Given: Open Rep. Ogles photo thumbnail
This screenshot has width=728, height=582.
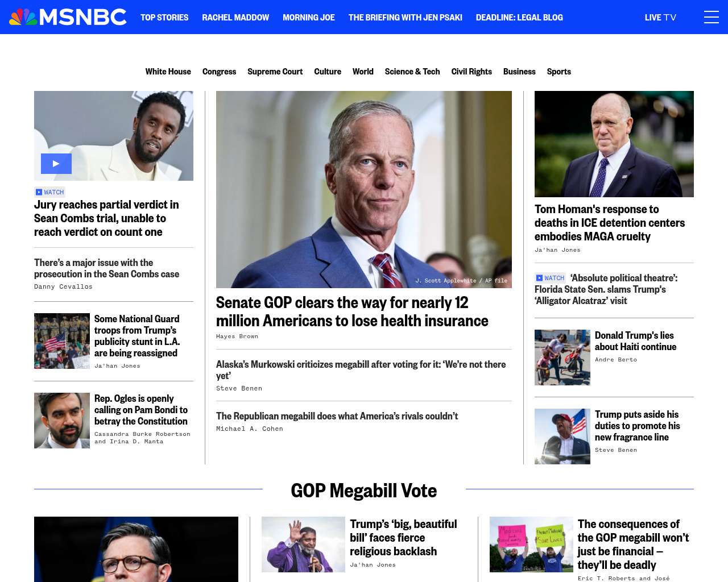Looking at the screenshot, I should coord(62,421).
